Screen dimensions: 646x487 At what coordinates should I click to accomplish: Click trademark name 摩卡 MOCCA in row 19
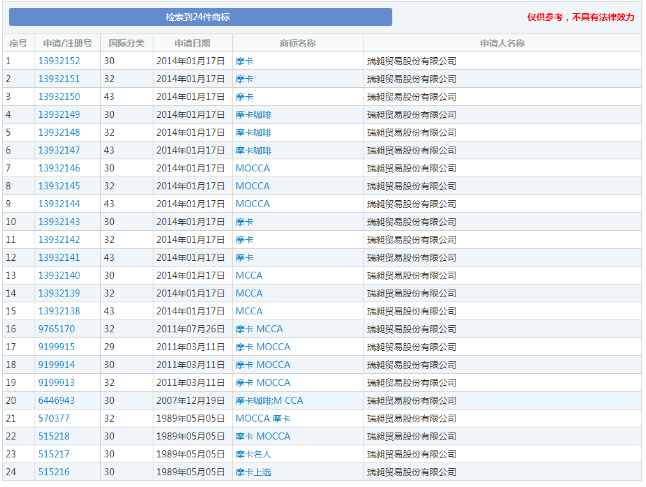tap(263, 383)
